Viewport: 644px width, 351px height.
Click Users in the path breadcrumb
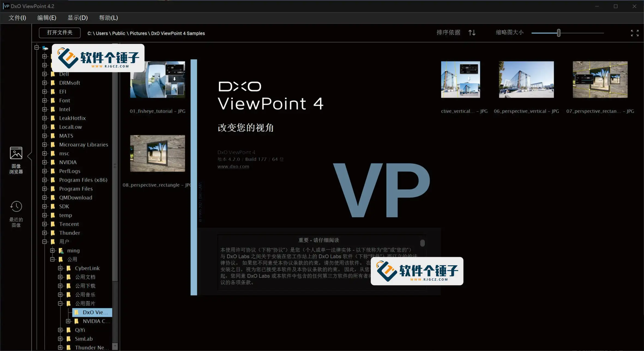[x=102, y=33]
